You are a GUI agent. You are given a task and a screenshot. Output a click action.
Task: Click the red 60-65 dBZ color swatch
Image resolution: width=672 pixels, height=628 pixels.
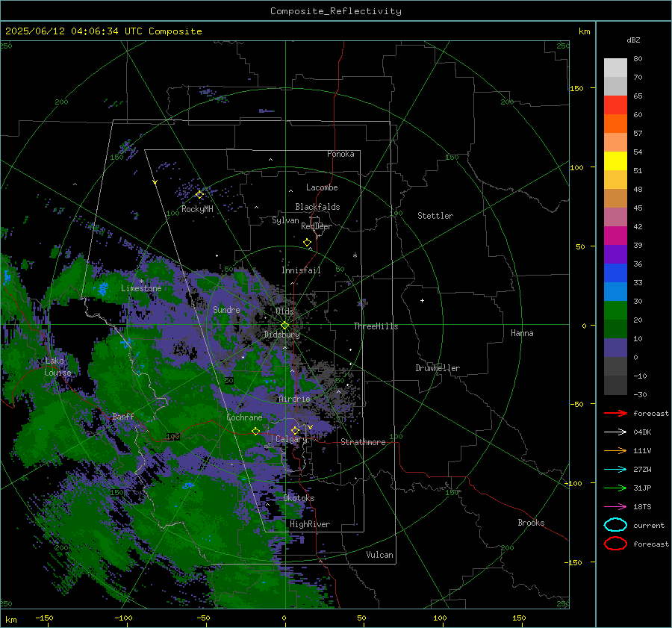pyautogui.click(x=615, y=105)
